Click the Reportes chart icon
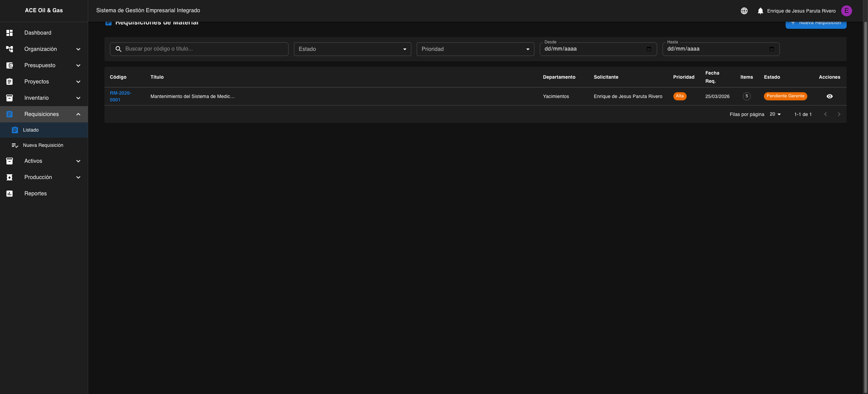This screenshot has width=868, height=394. tap(9, 194)
